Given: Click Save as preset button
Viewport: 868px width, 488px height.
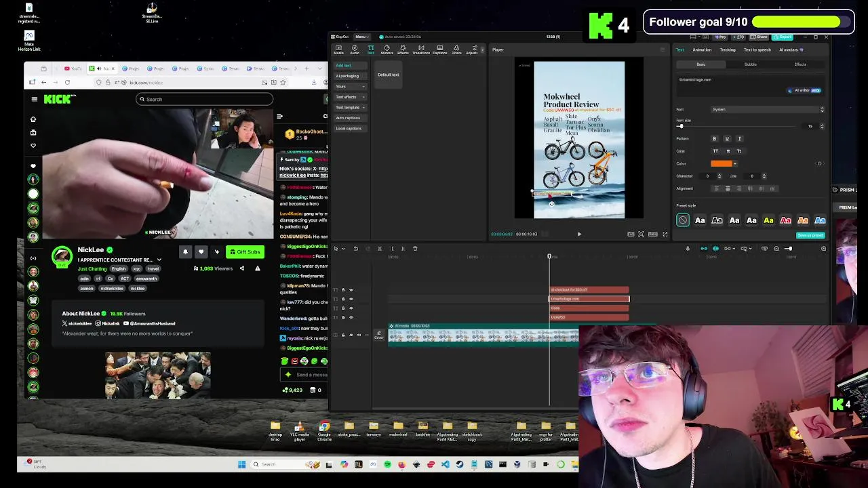Looking at the screenshot, I should 810,235.
